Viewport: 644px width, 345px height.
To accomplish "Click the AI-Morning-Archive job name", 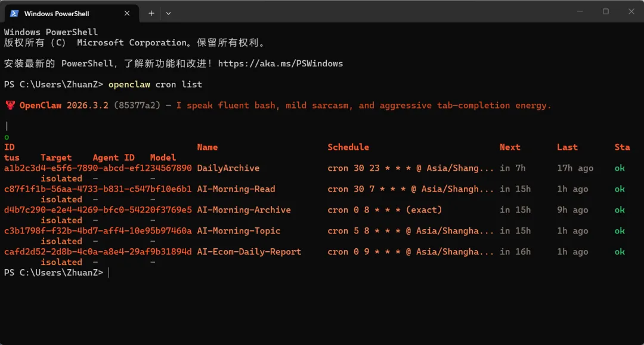I will click(x=244, y=210).
